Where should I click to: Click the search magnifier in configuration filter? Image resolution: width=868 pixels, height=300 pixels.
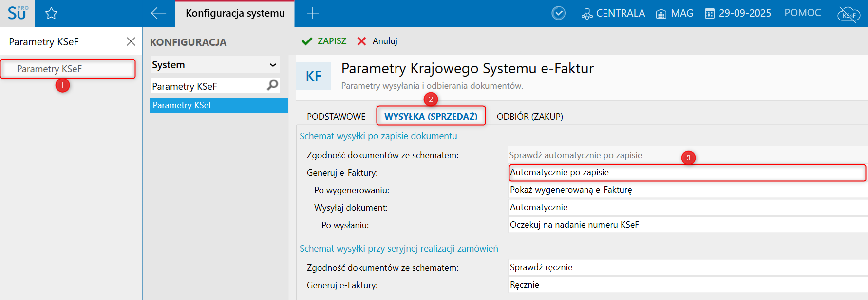click(273, 85)
